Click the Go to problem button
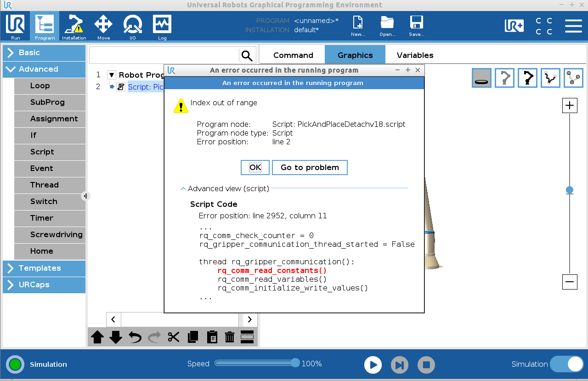This screenshot has height=381, width=588. tap(310, 168)
